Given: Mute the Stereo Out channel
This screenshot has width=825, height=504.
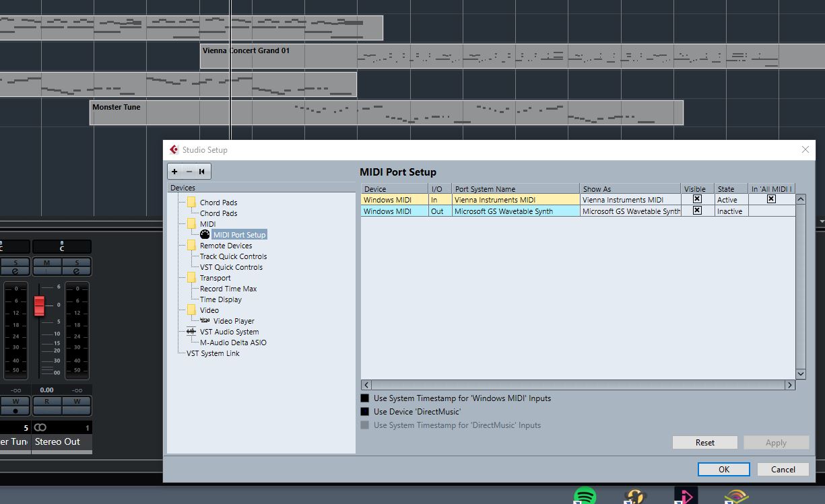Looking at the screenshot, I should (x=47, y=262).
